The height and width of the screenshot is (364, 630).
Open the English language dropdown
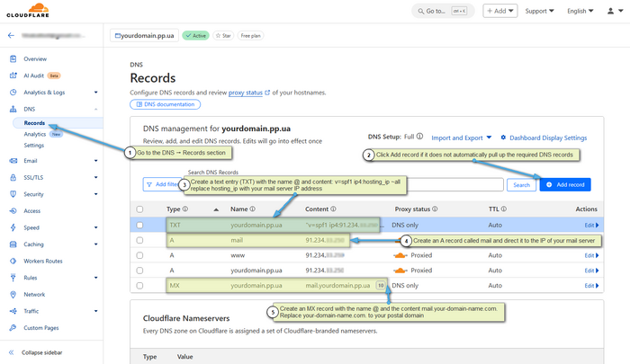point(580,11)
